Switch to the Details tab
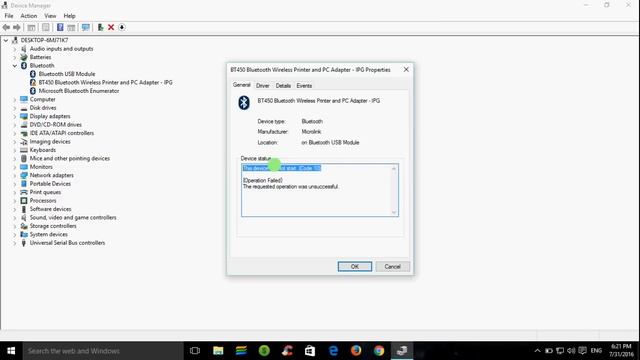 click(283, 86)
